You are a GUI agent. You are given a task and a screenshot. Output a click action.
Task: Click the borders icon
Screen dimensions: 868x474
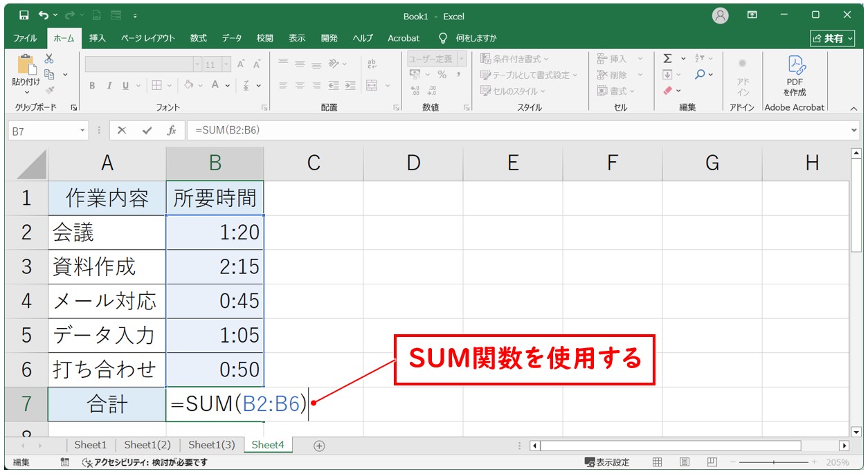(x=156, y=85)
